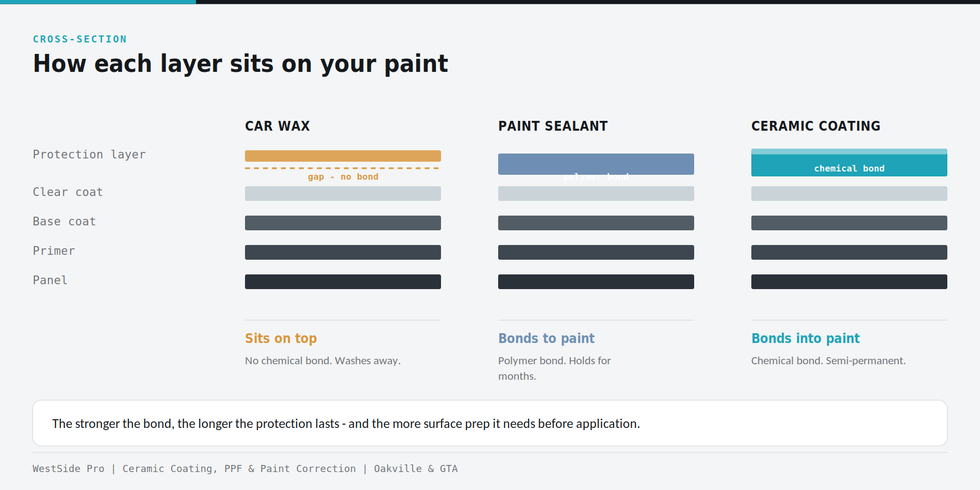Click the clear coat bar under Car Wax
Image resolution: width=980 pixels, height=490 pixels.
point(343,194)
